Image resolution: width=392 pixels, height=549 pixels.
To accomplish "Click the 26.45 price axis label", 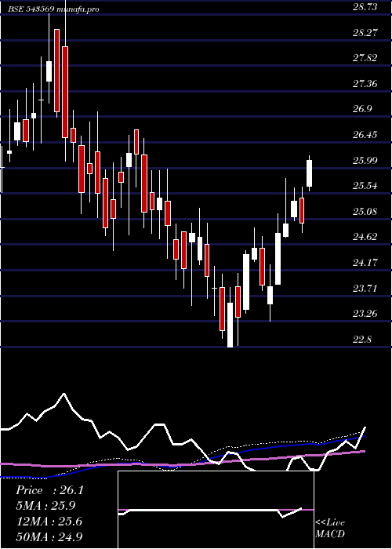I will 365,135.
